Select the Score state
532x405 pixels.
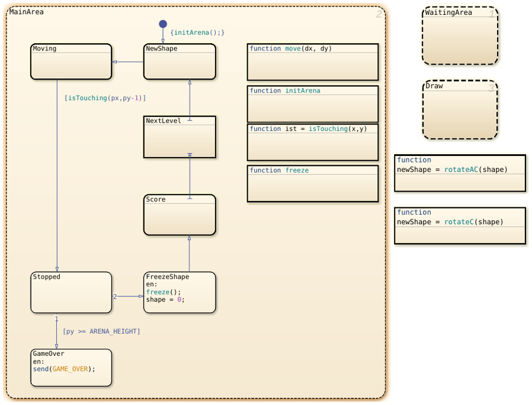pyautogui.click(x=180, y=215)
